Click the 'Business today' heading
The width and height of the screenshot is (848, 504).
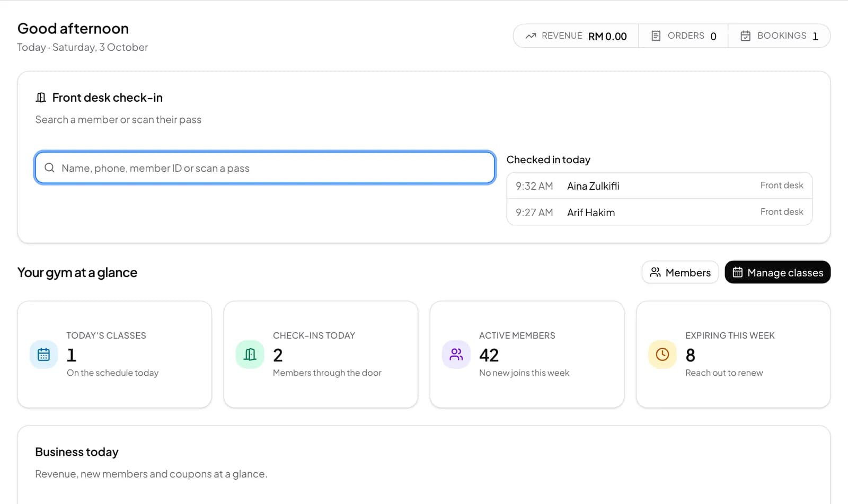tap(77, 452)
